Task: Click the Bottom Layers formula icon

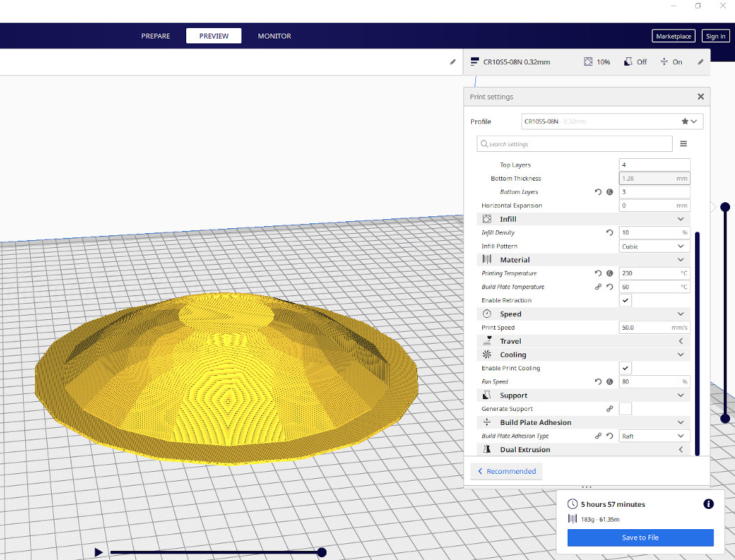Action: click(610, 192)
